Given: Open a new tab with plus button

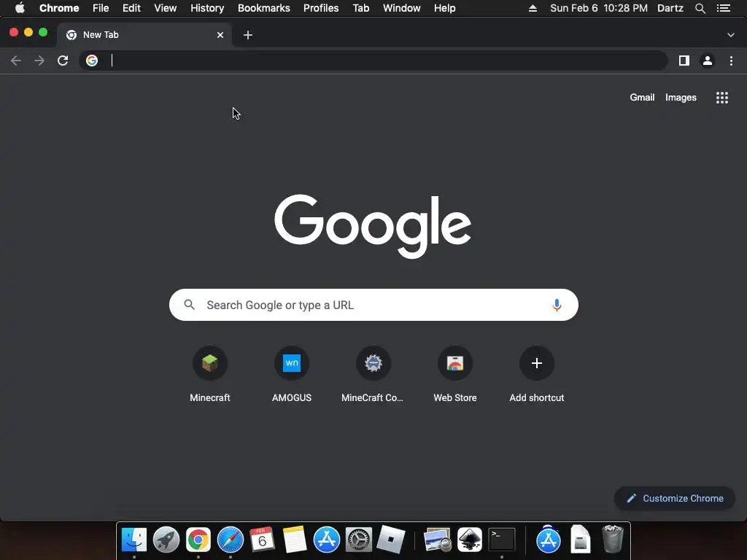Looking at the screenshot, I should click(248, 35).
